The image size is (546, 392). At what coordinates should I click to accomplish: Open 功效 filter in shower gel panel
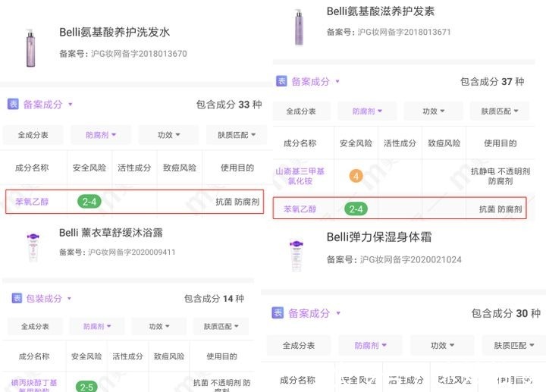(x=158, y=326)
